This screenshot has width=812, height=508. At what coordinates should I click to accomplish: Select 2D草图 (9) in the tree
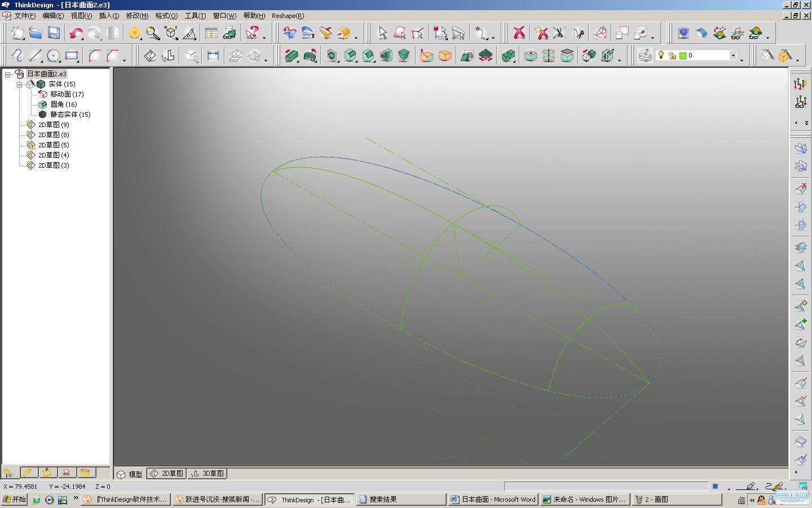coord(54,125)
